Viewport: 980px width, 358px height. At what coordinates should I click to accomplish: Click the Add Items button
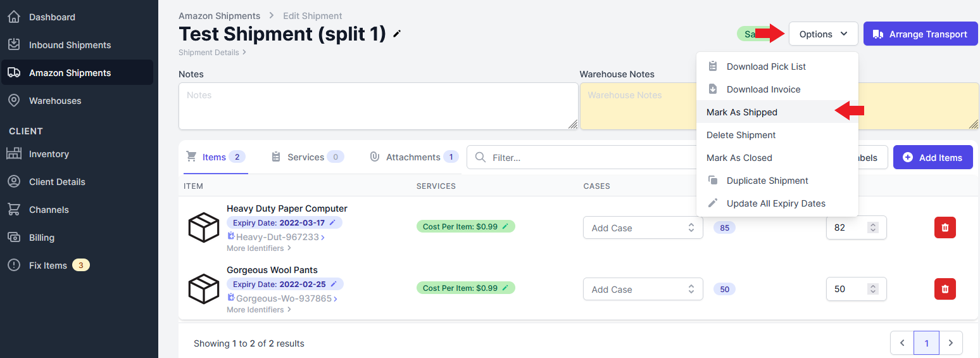pos(933,157)
